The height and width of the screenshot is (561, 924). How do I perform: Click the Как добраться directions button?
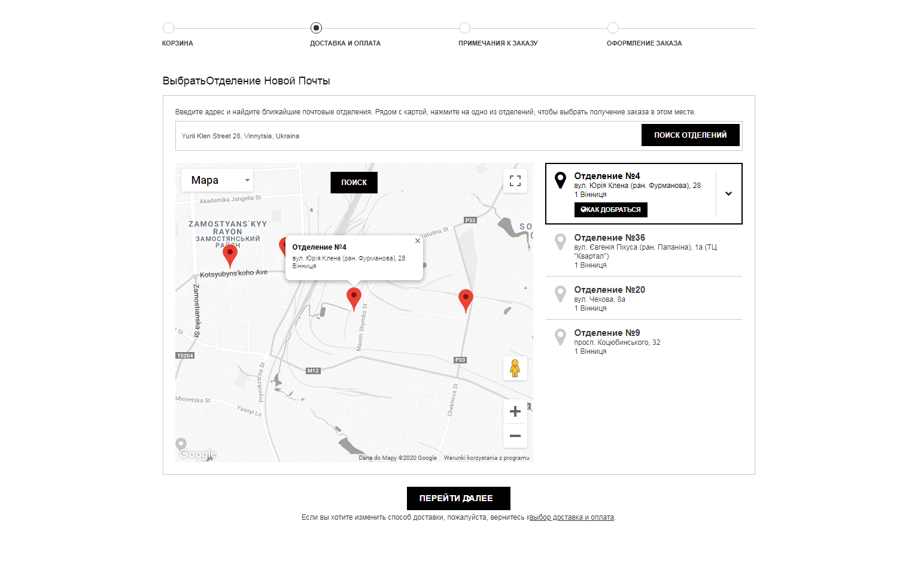tap(610, 210)
